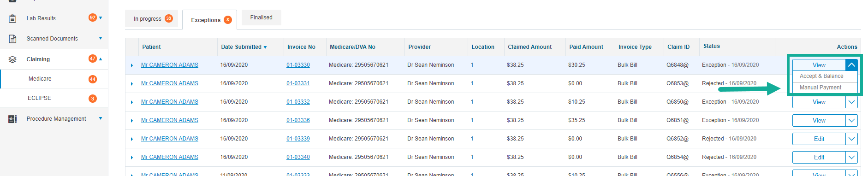Open invoice link 01-03336
The image size is (868, 176).
298,120
